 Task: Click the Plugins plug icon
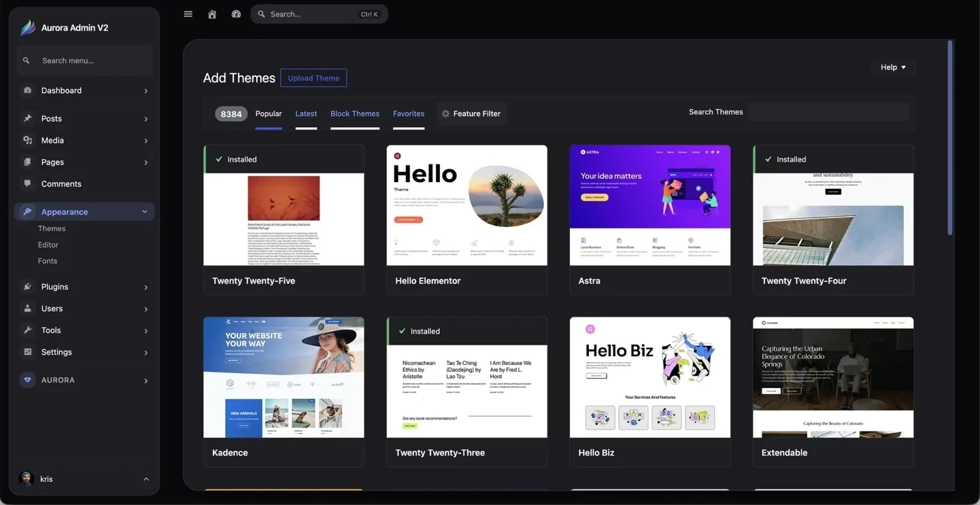[x=28, y=287]
